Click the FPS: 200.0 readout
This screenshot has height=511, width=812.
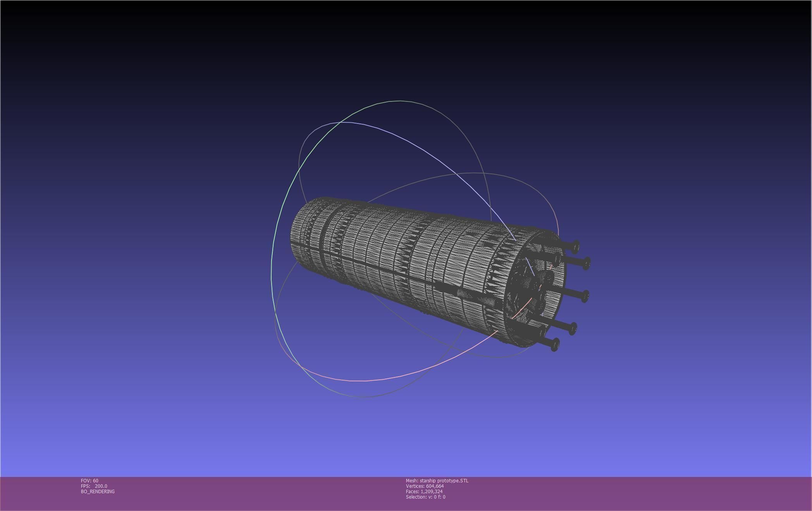tap(94, 486)
